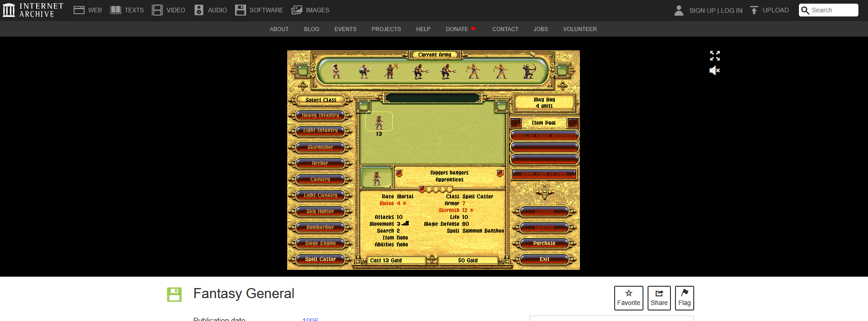Screen dimensions: 868x321
Task: Click the unit portrait beside the unit name
Action: (x=376, y=177)
